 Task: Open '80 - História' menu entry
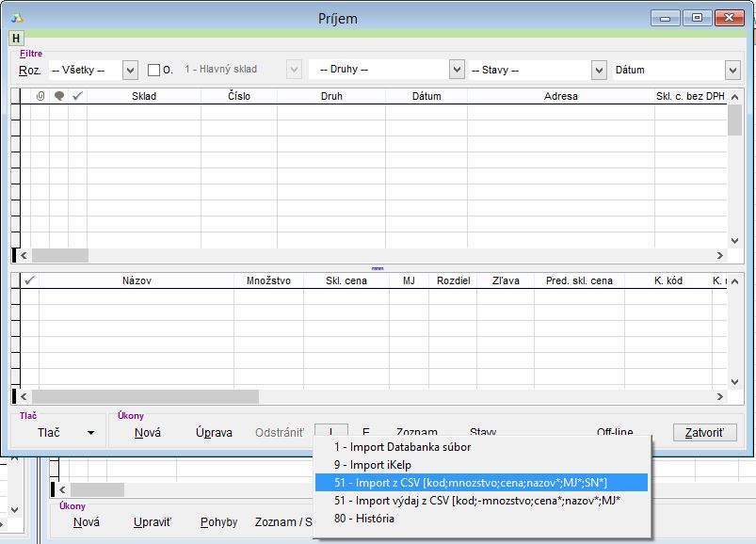(364, 519)
